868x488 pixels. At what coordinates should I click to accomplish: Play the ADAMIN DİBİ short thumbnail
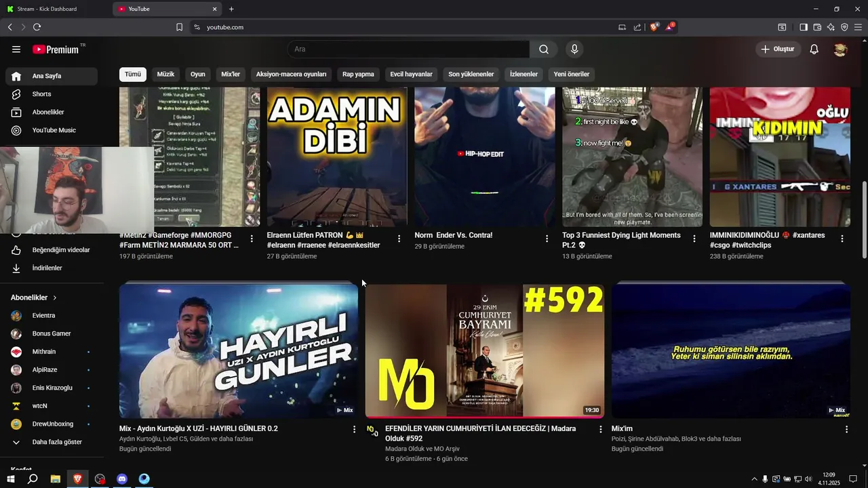[337, 157]
